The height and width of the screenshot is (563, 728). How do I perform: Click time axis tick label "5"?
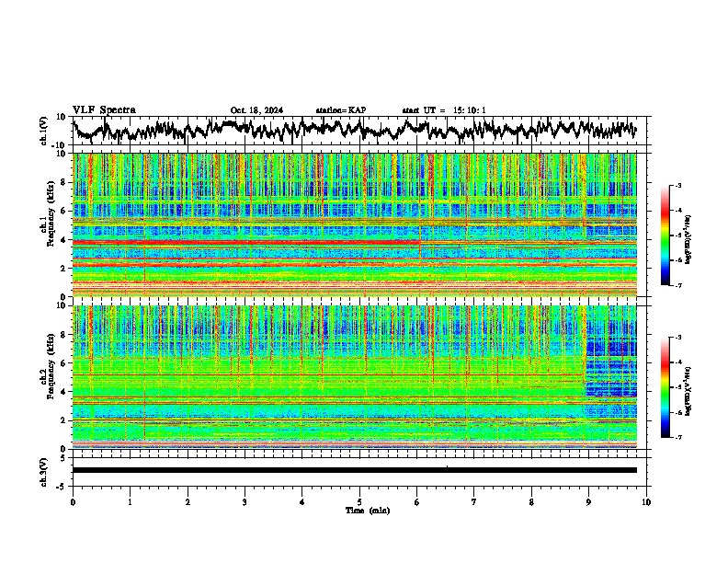click(359, 502)
